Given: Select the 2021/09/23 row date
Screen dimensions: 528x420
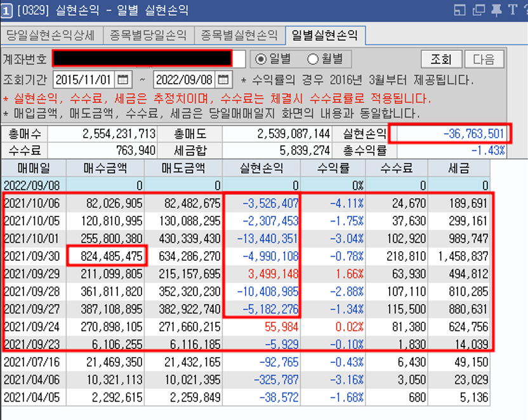Looking at the screenshot, I should coord(32,345).
